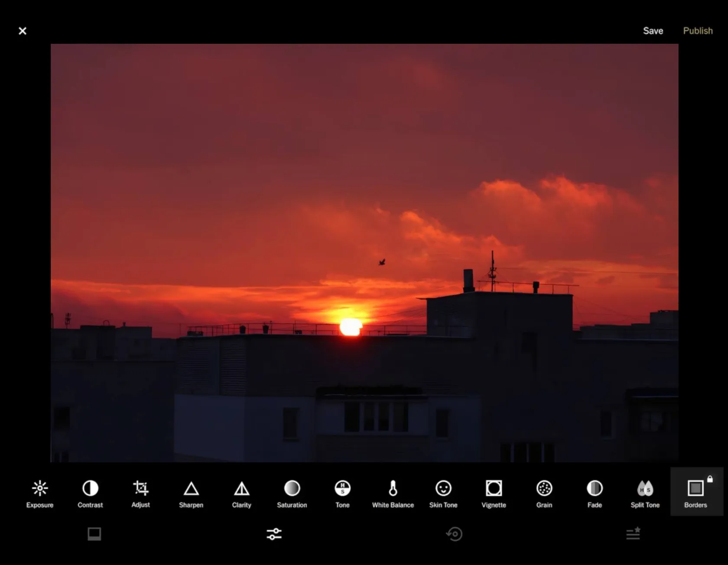Open the Tone highlights/shadows tool
Screen dimensions: 728x565
(x=342, y=493)
